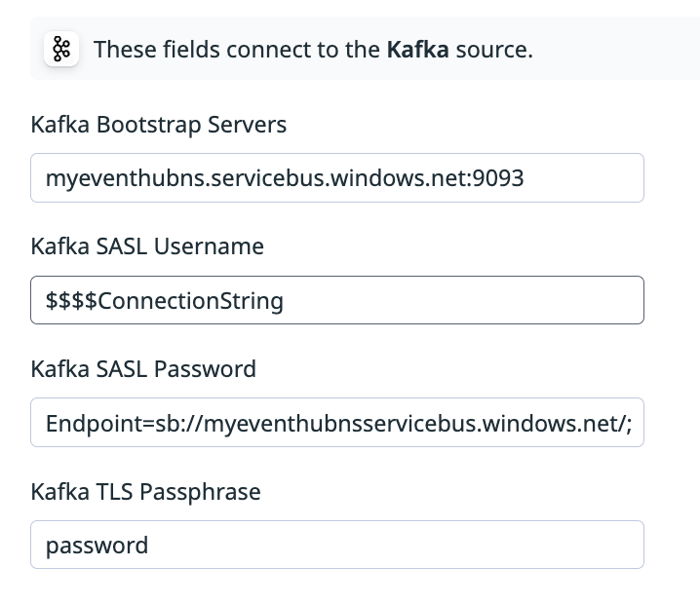Screen dimensions: 700x604
Task: Click into the Kafka TLS Passphrase field
Action: (x=337, y=545)
